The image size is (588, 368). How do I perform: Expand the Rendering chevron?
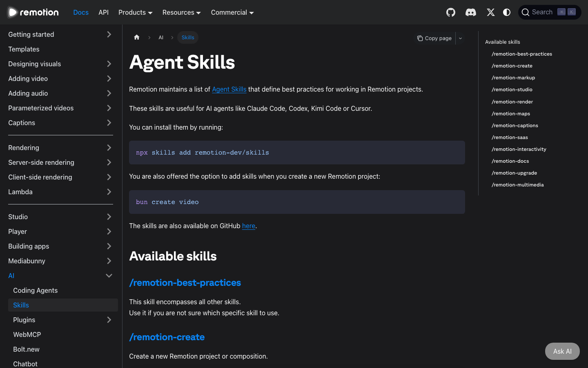click(109, 148)
